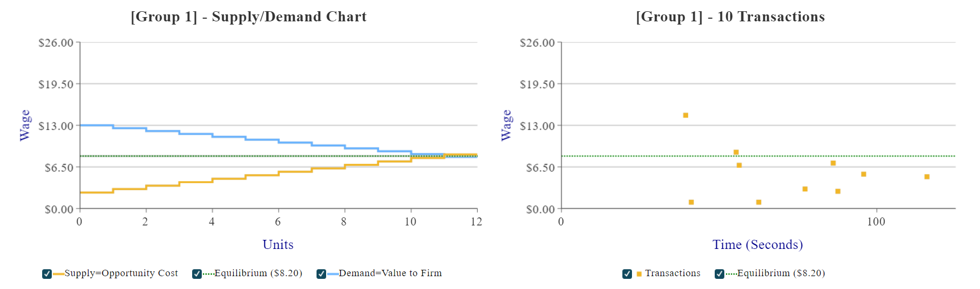Click the "Time (Seconds)" axis label

pos(757,245)
